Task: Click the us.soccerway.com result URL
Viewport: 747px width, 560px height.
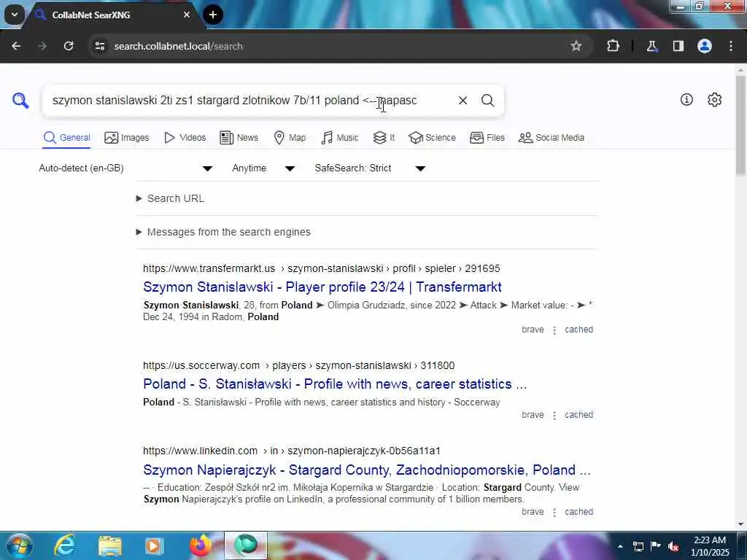Action: (298, 366)
